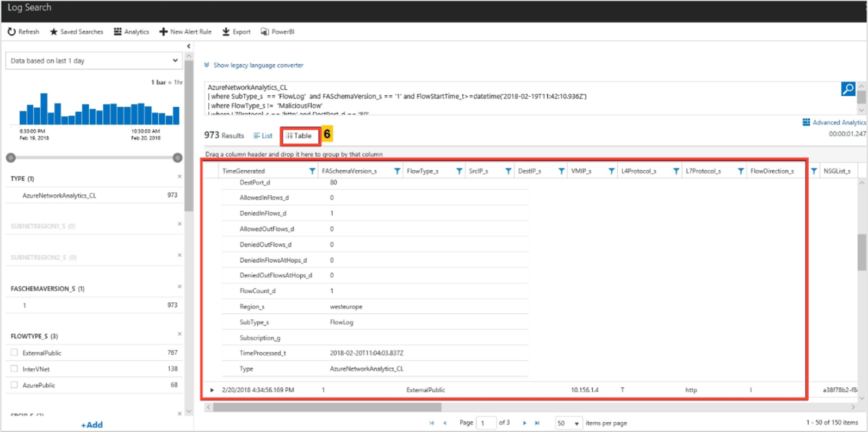This screenshot has height=432, width=868.
Task: Open the items per page dropdown
Action: pyautogui.click(x=568, y=423)
